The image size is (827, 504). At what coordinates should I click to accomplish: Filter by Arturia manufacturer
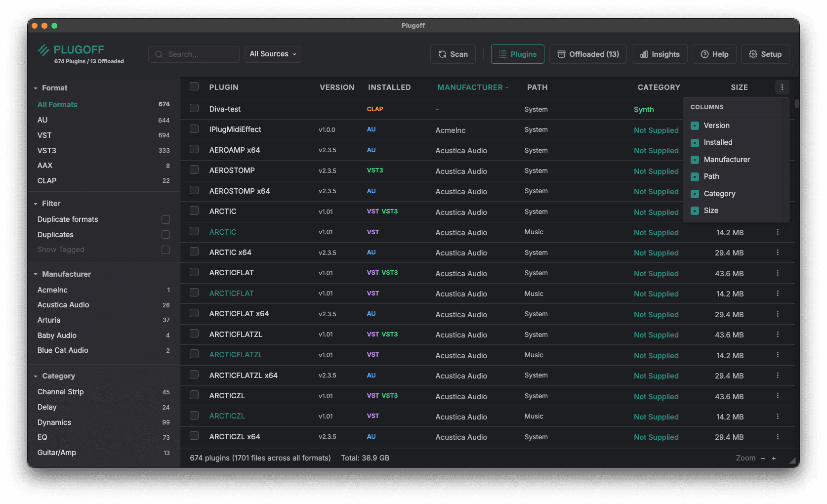click(103, 320)
